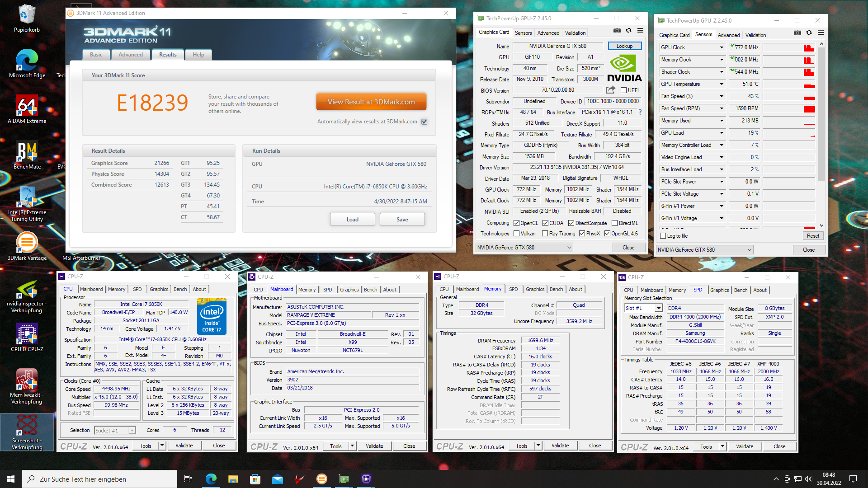This screenshot has width=868, height=488.
Task: Switch to the Advanced tab in 3DMark 11
Action: [x=131, y=55]
